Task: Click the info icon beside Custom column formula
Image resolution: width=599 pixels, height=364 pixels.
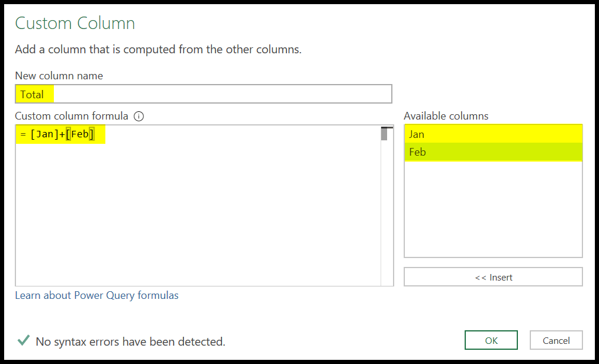Action: pyautogui.click(x=139, y=116)
